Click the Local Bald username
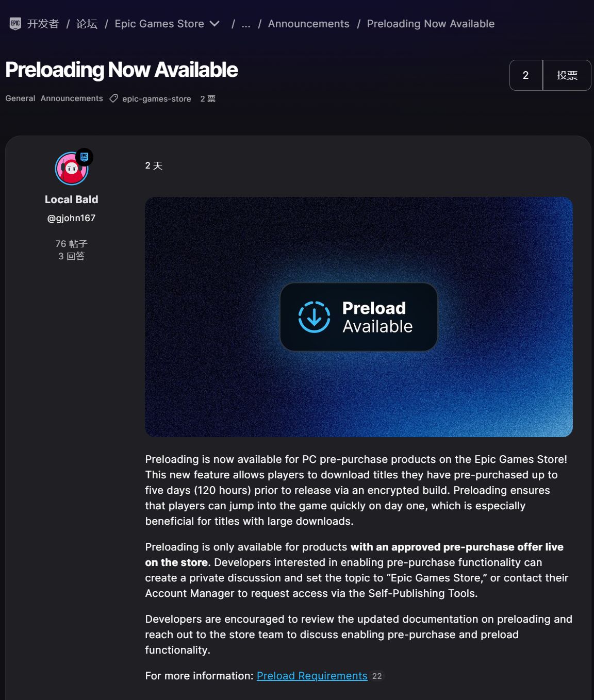This screenshot has width=594, height=700. (71, 199)
